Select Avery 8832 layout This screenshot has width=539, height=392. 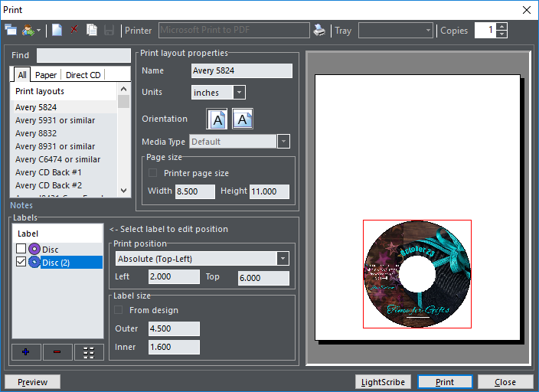coord(64,133)
